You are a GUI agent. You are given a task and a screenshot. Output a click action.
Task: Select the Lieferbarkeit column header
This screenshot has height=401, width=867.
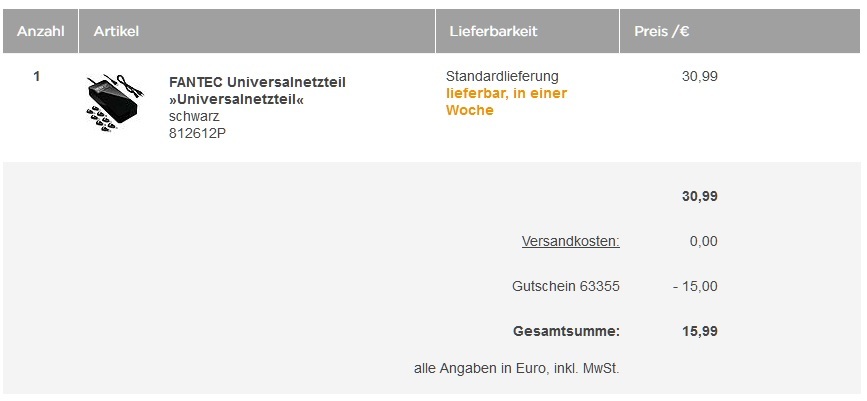pos(493,31)
